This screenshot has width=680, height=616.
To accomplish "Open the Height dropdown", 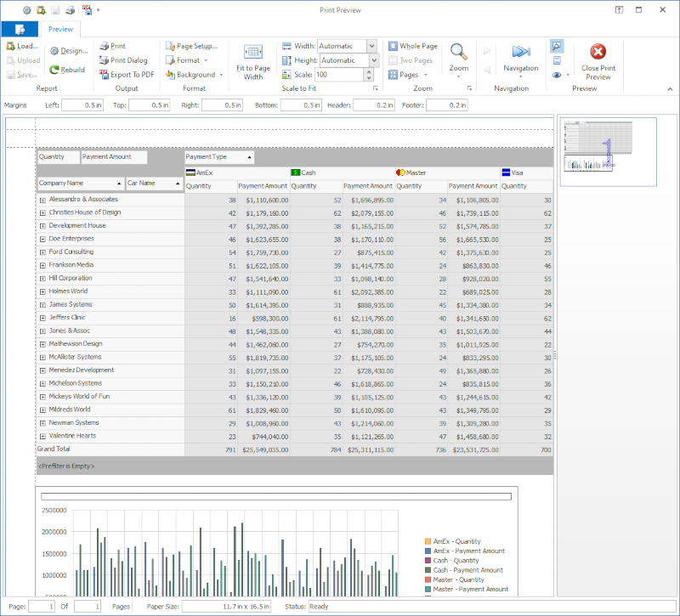I will (x=375, y=60).
